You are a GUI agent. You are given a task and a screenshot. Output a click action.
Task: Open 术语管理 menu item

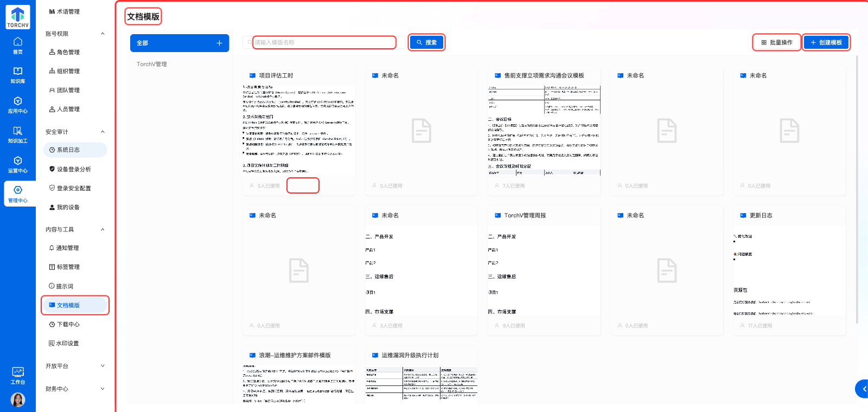[x=65, y=11]
